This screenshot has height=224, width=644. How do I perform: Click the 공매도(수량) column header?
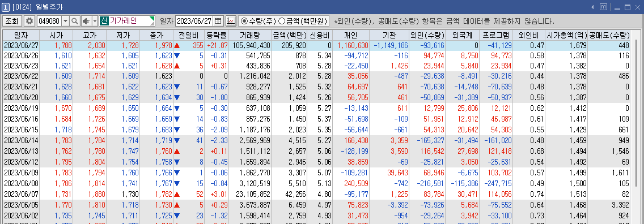609,35
